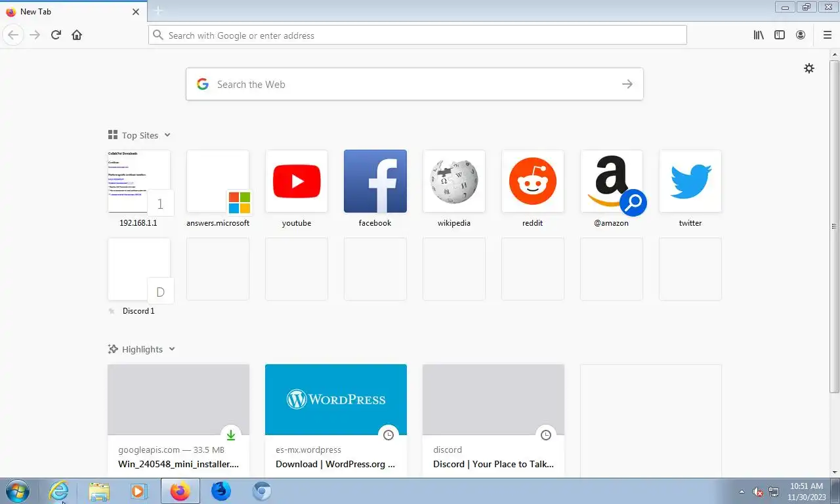Open the Home page icon
The width and height of the screenshot is (840, 504).
[x=77, y=35]
